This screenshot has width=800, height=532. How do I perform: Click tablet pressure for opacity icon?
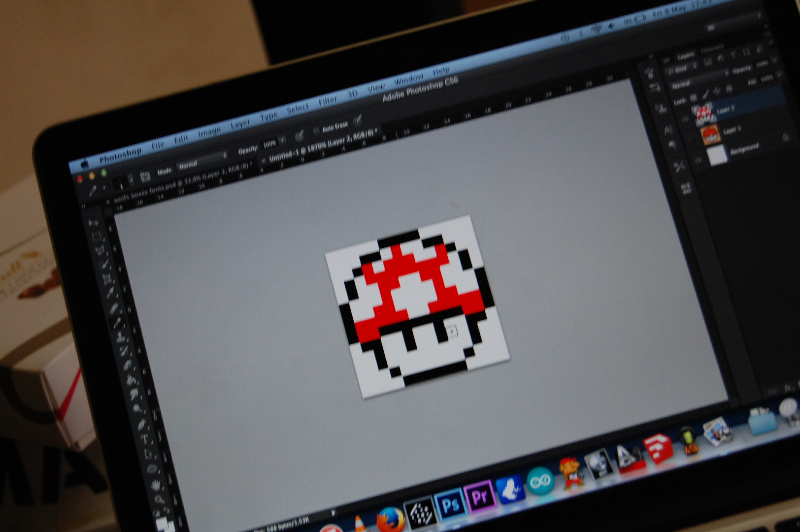click(299, 136)
